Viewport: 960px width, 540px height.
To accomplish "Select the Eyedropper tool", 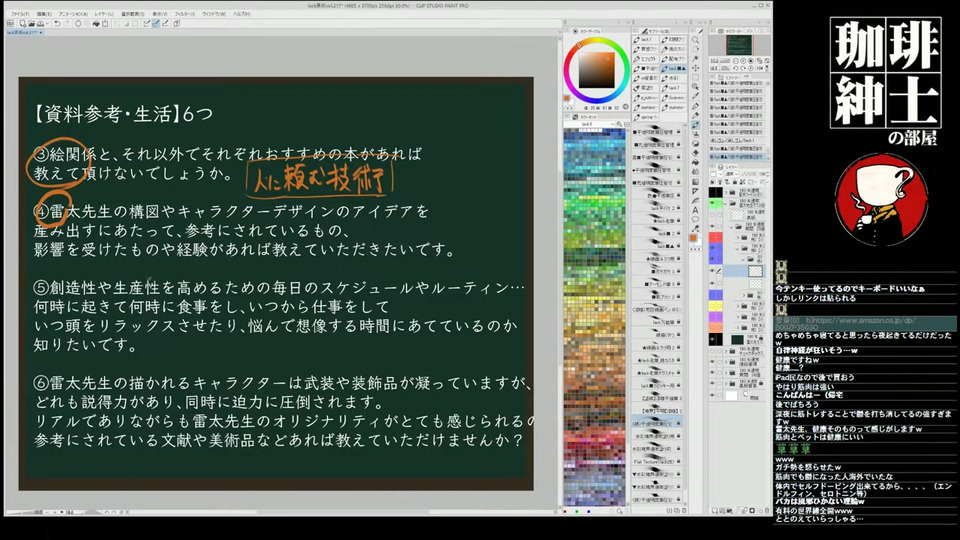I will [695, 96].
